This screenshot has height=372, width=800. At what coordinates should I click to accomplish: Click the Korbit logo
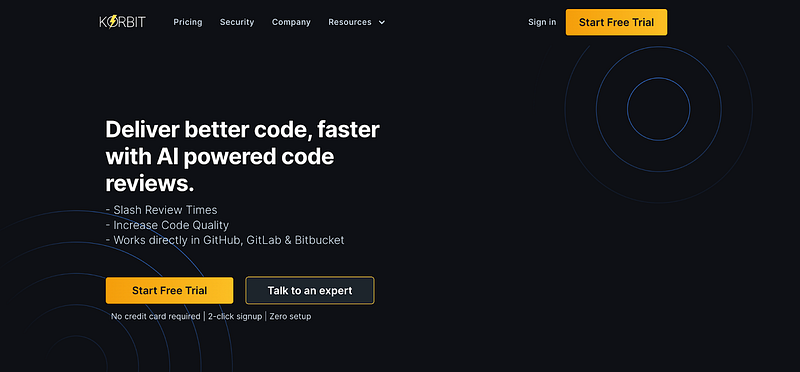pos(122,22)
